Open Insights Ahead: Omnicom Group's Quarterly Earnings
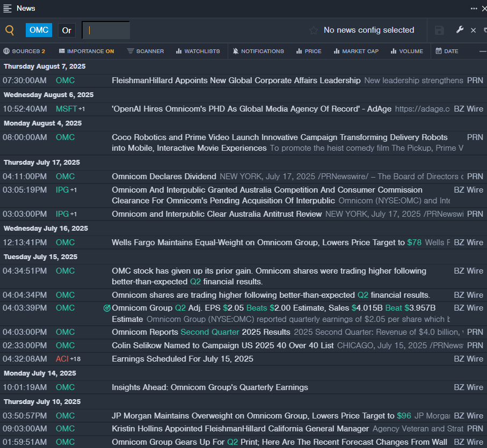 pos(210,387)
